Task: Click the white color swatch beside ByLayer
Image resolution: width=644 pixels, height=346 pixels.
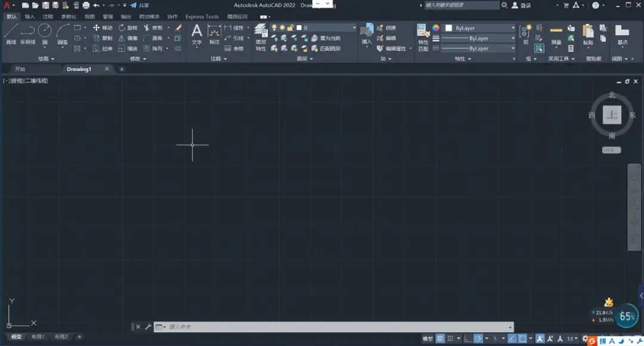Action: coord(448,28)
